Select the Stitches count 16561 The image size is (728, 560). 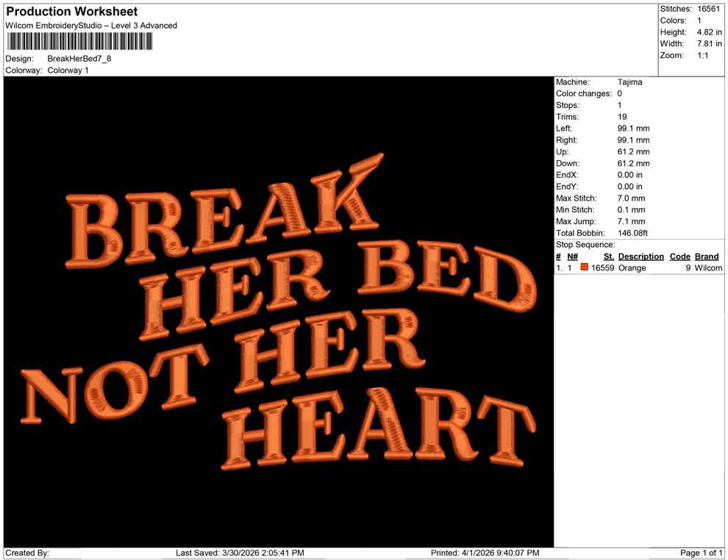pos(707,9)
